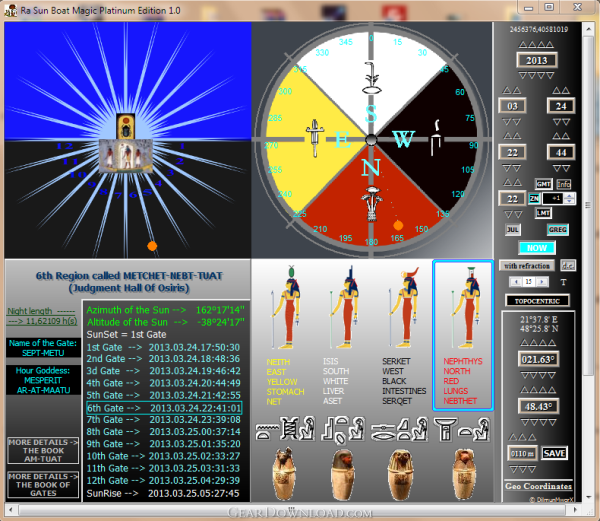This screenshot has height=521, width=600.
Task: Select the Neith goddess figure
Action: (x=285, y=307)
